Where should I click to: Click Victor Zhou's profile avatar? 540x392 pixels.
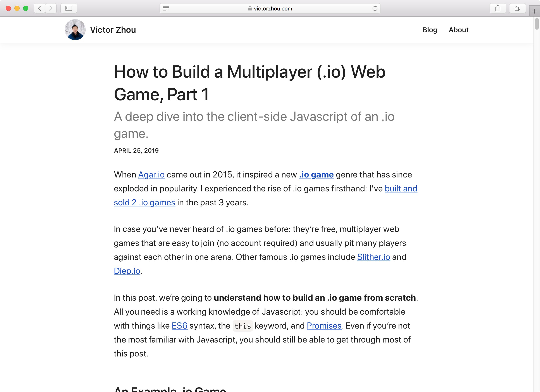(75, 30)
